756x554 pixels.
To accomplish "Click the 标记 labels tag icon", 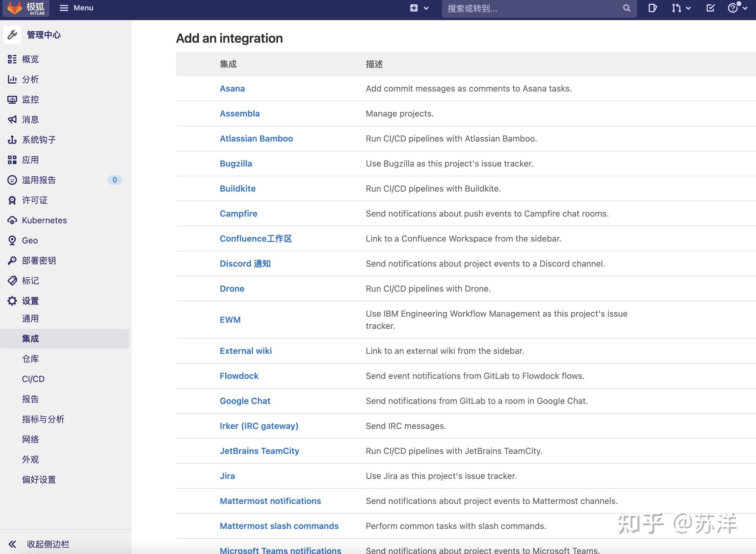I will [12, 281].
